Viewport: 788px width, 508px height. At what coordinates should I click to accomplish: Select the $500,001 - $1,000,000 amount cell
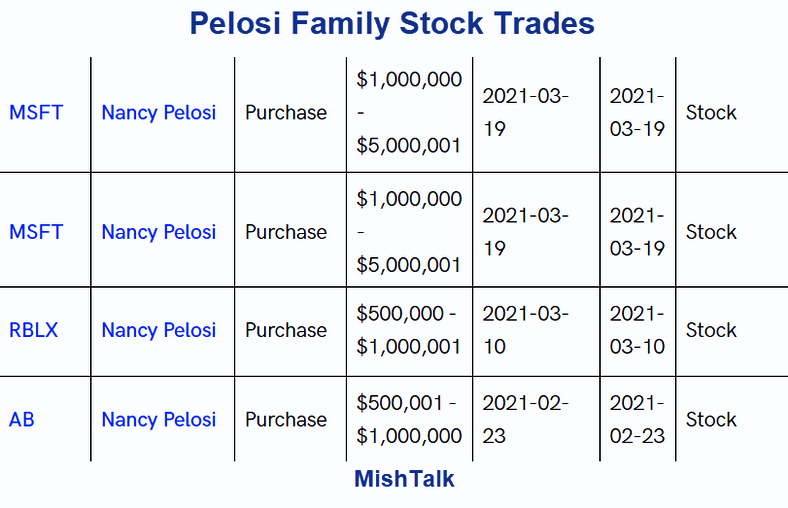click(x=409, y=420)
